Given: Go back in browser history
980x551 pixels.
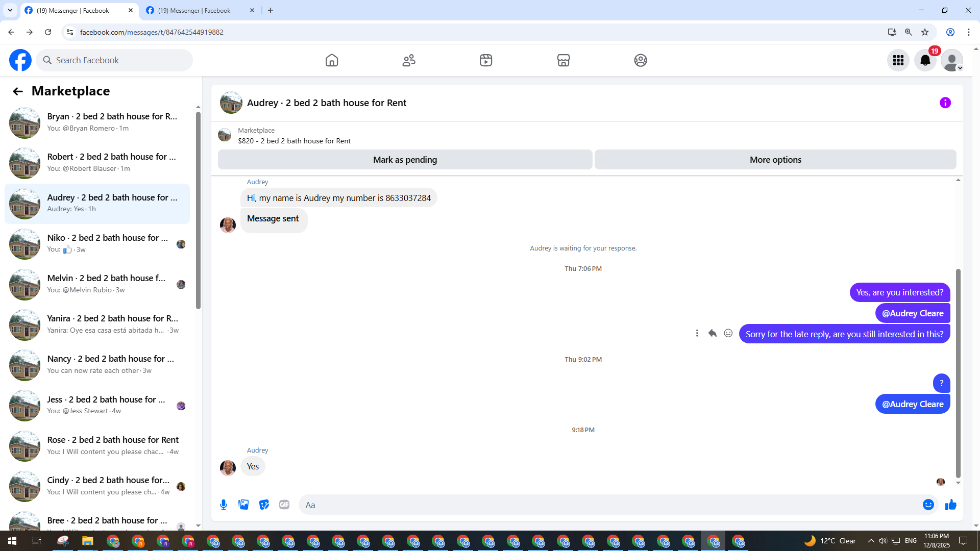Looking at the screenshot, I should pyautogui.click(x=11, y=32).
